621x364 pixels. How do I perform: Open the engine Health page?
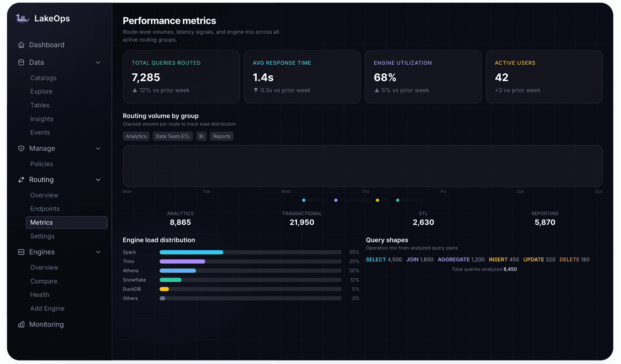(x=40, y=295)
